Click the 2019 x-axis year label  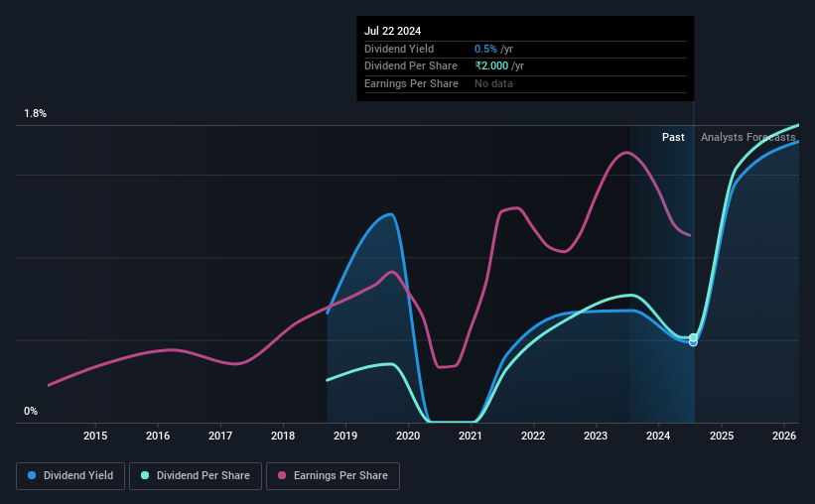tap(345, 436)
